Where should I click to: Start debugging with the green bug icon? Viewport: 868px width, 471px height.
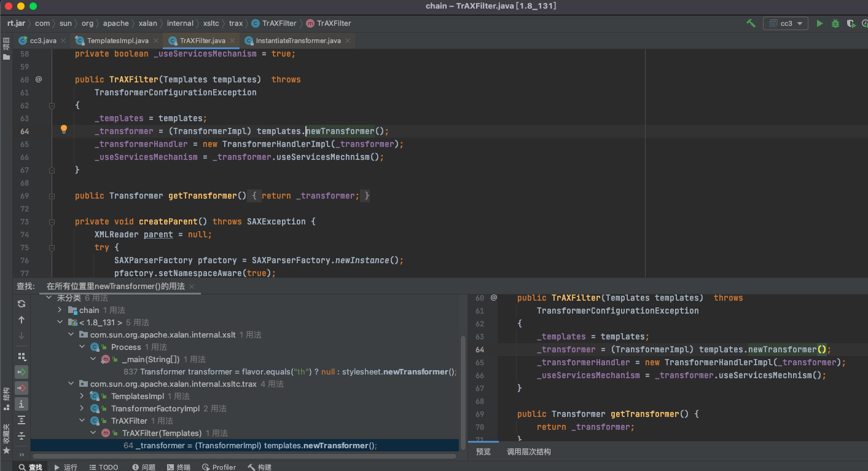click(x=835, y=23)
